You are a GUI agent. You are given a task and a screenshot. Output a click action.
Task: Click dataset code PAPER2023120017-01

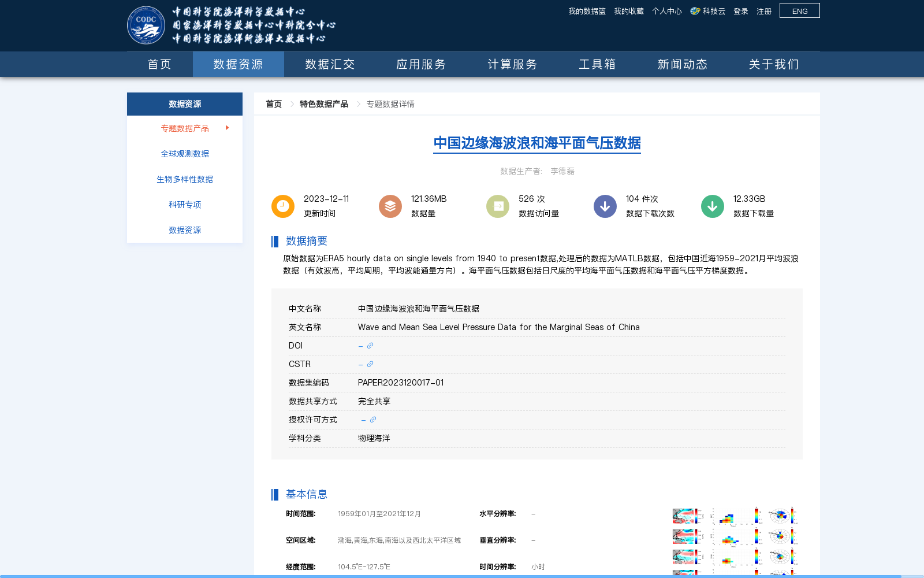coord(401,383)
